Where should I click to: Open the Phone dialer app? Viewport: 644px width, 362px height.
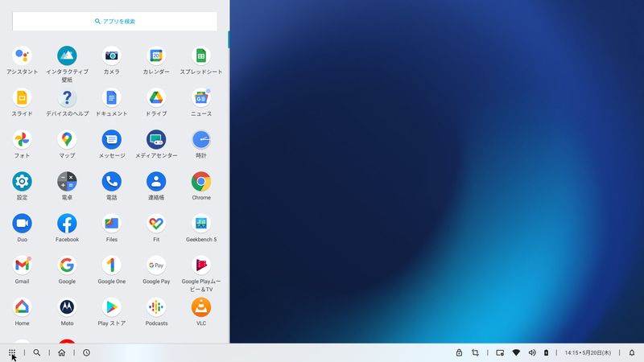tap(111, 182)
